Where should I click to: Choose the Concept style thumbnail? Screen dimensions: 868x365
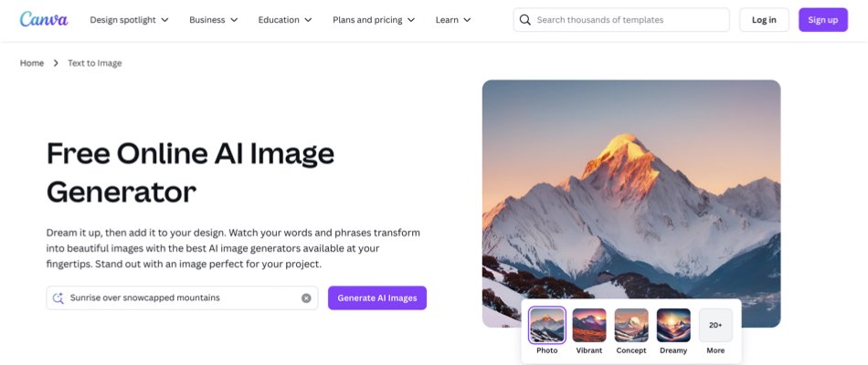(631, 325)
